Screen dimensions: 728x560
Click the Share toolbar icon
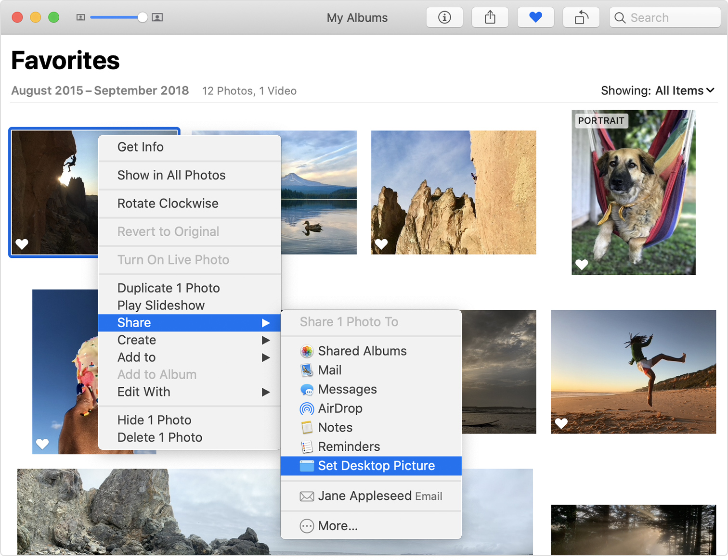click(x=490, y=18)
